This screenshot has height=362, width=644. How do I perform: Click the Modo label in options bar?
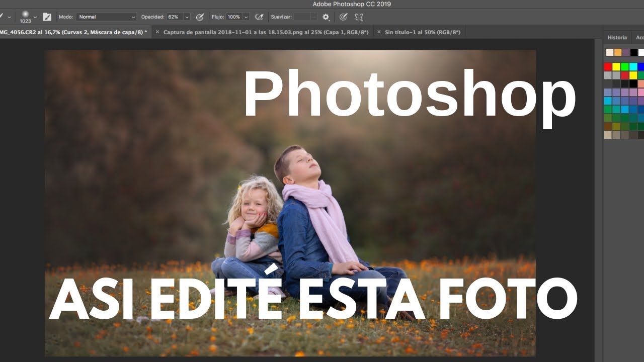pos(66,17)
